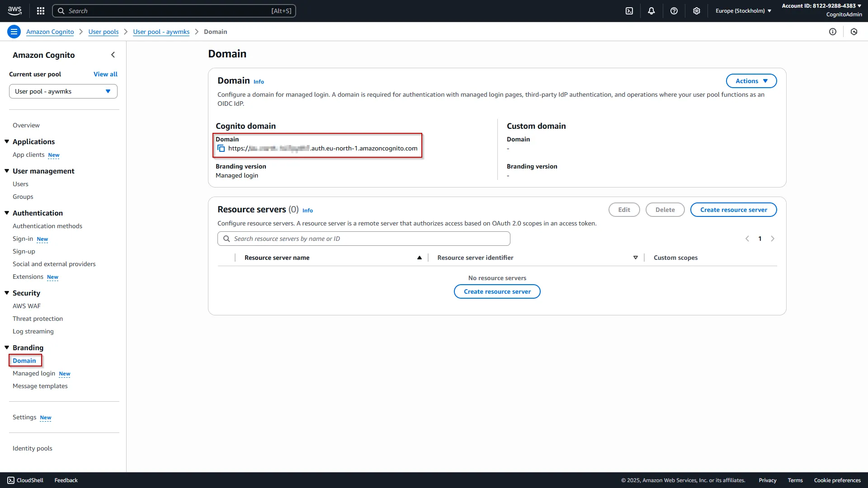Open Terms link in footer
This screenshot has width=868, height=488.
795,480
